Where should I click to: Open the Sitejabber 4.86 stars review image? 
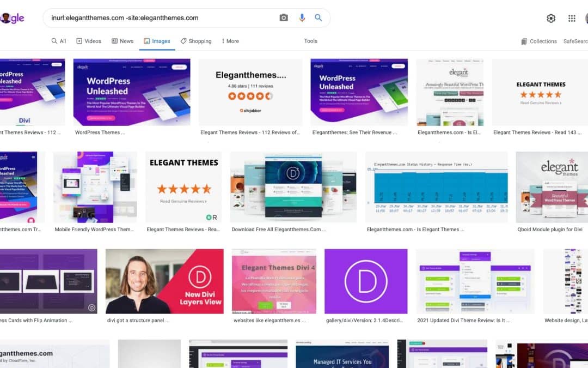pyautogui.click(x=250, y=92)
